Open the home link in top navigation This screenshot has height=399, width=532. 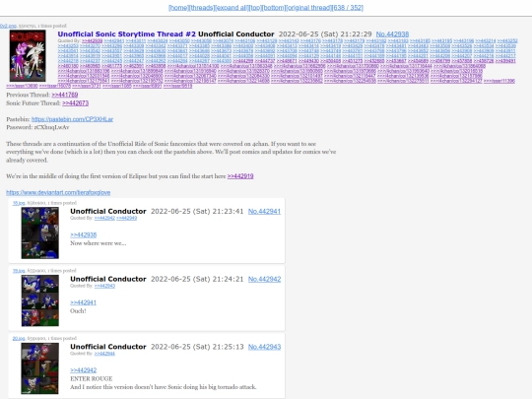click(178, 8)
